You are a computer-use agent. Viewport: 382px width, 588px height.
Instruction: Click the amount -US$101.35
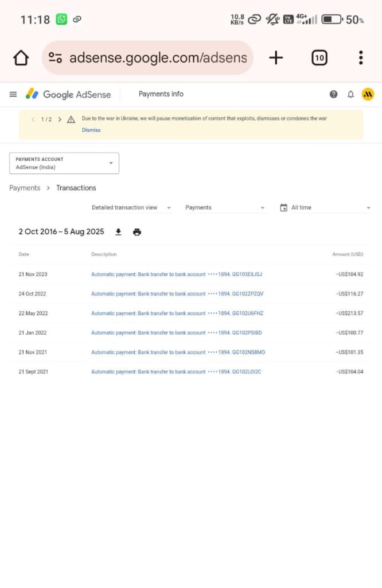click(349, 352)
